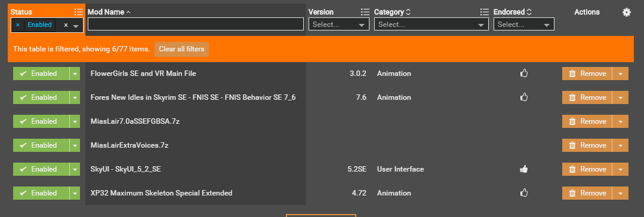Click the Version column header
The image size is (644, 217).
321,12
